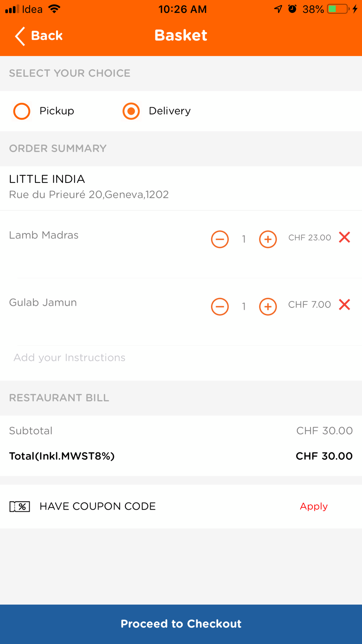Screen dimensions: 362x644
Task: Tap the Delivery label text
Action: click(169, 111)
